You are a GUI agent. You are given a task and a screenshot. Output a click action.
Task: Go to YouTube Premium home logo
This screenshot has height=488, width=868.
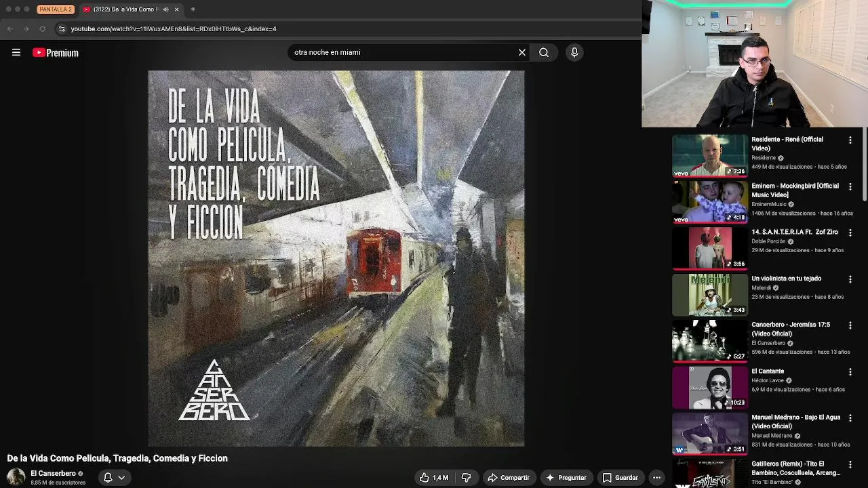coord(56,53)
